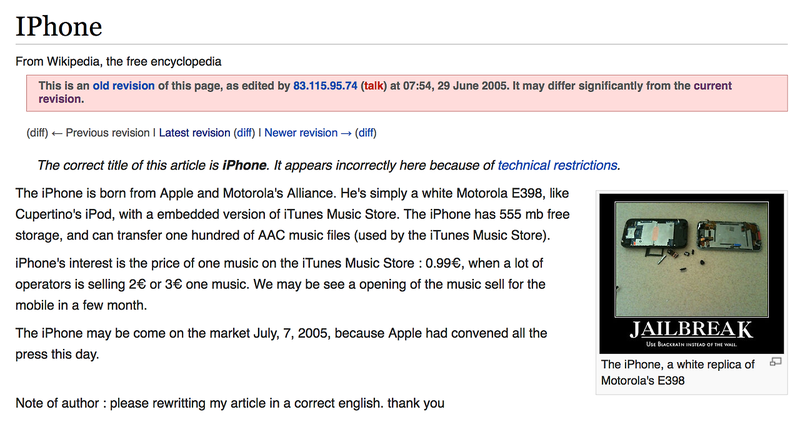This screenshot has height=434, width=800.
Task: Open the 'technical restrictions' link
Action: point(558,165)
